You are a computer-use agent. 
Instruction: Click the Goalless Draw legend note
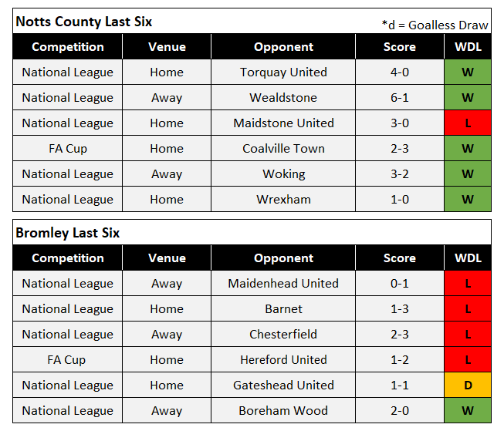coord(435,25)
